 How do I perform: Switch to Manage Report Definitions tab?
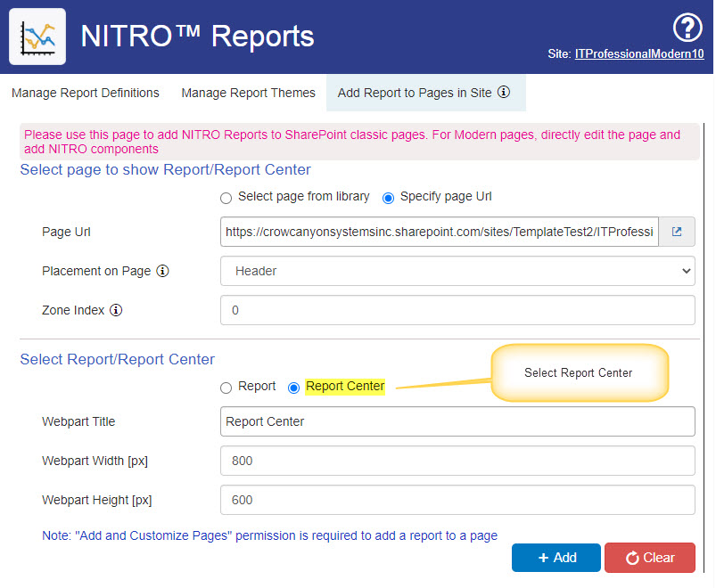coord(86,93)
